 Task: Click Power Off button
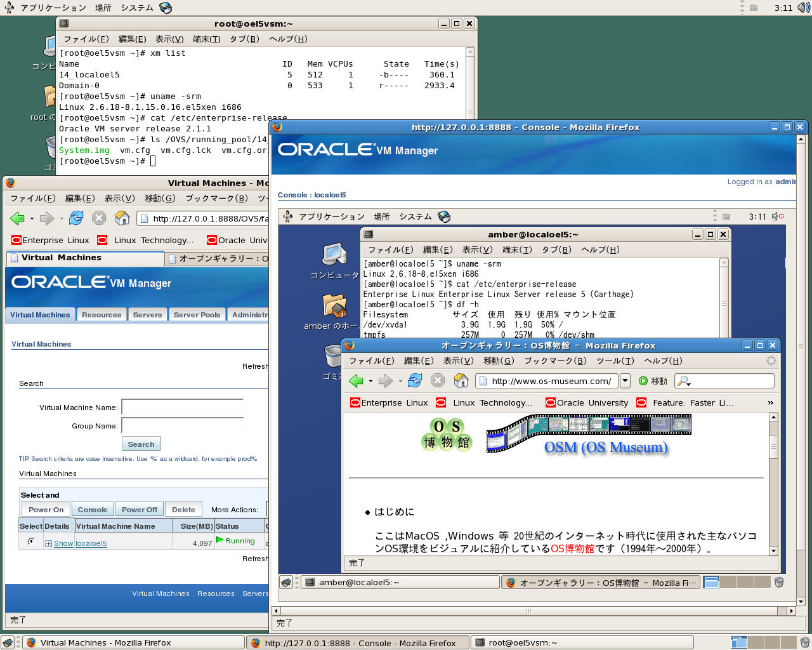point(140,510)
